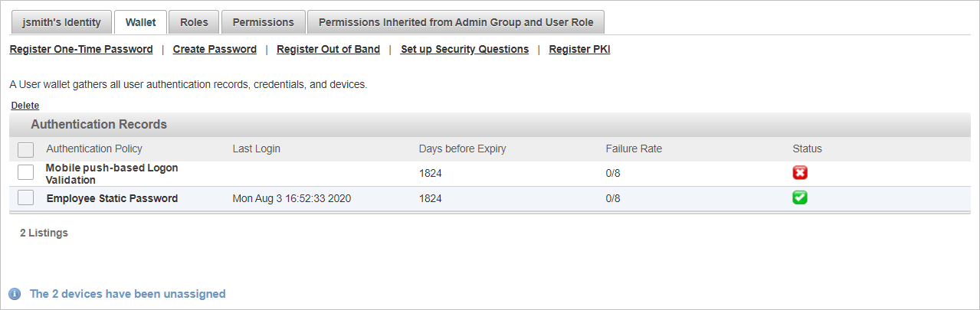
Task: Open Employee Static Password policy entry
Action: coord(112,198)
